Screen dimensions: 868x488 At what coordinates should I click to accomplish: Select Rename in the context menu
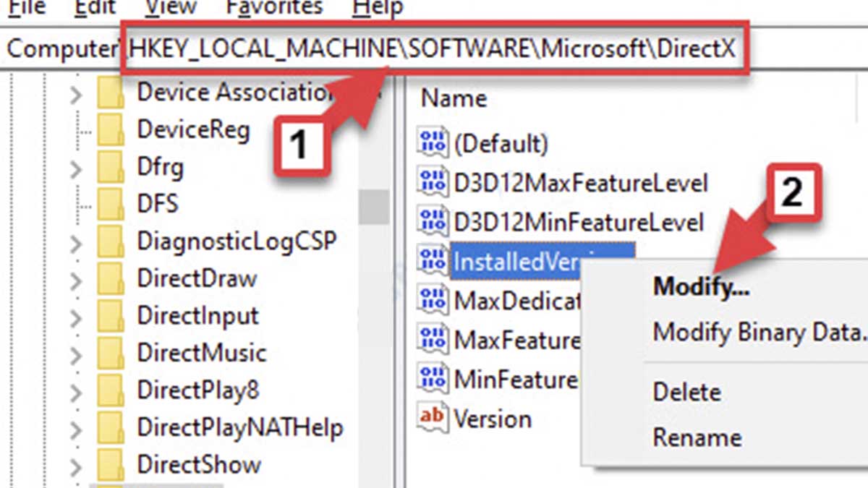(x=697, y=437)
